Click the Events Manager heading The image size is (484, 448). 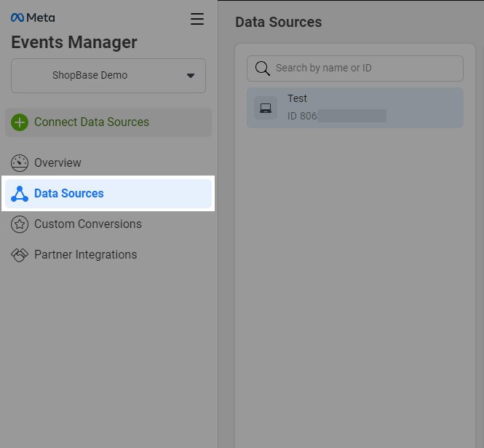pos(74,42)
